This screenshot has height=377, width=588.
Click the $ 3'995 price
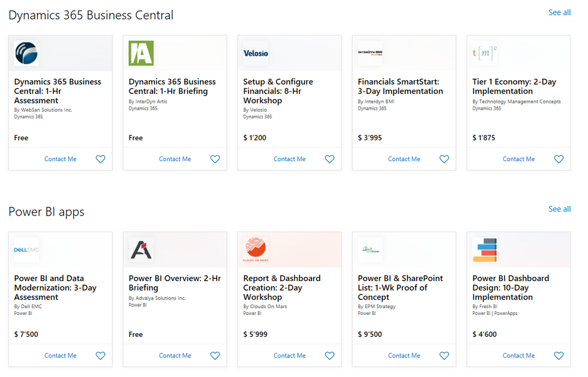370,138
